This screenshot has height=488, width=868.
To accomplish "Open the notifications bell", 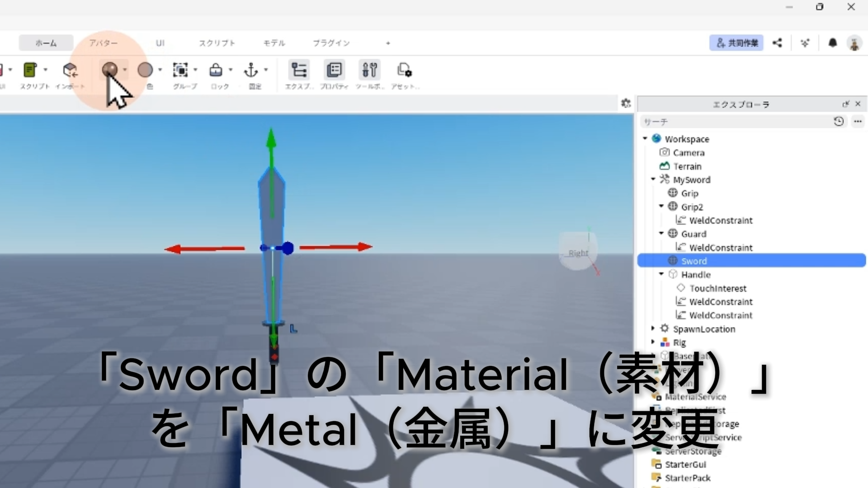I will pyautogui.click(x=832, y=43).
